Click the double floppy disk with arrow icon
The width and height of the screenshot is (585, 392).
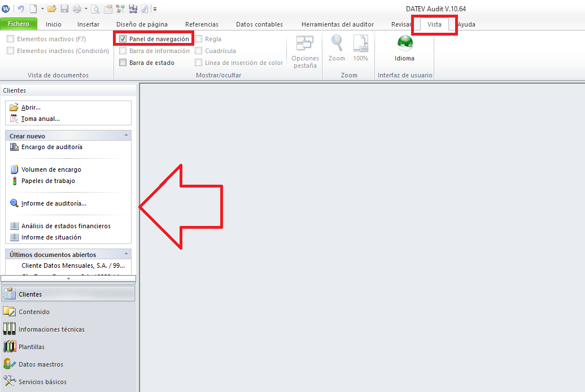[x=133, y=8]
